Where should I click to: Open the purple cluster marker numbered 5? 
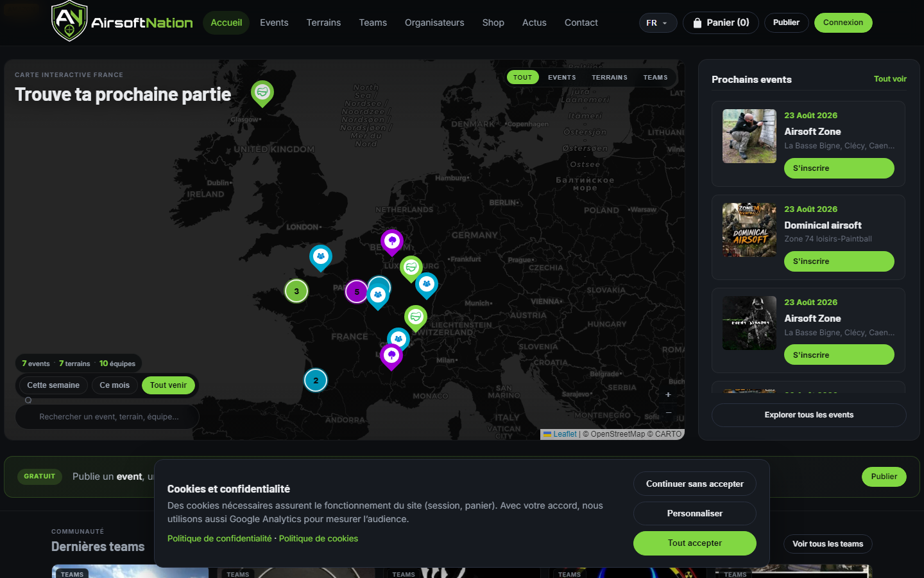(x=357, y=292)
